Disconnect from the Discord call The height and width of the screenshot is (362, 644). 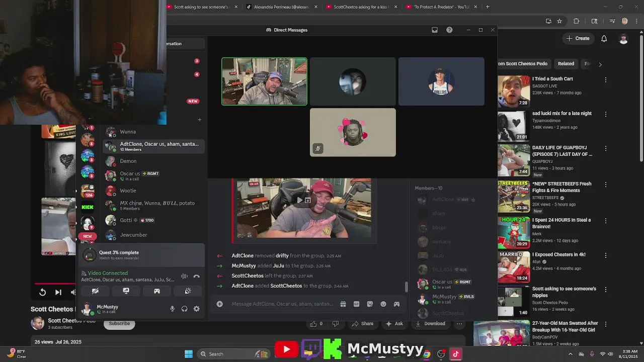pyautogui.click(x=197, y=276)
